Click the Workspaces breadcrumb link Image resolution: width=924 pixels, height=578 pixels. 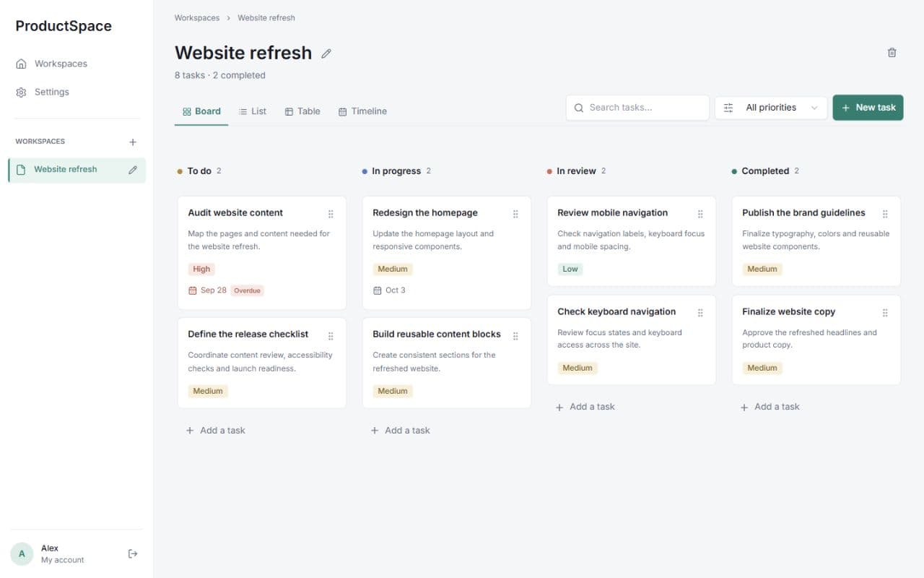click(197, 17)
